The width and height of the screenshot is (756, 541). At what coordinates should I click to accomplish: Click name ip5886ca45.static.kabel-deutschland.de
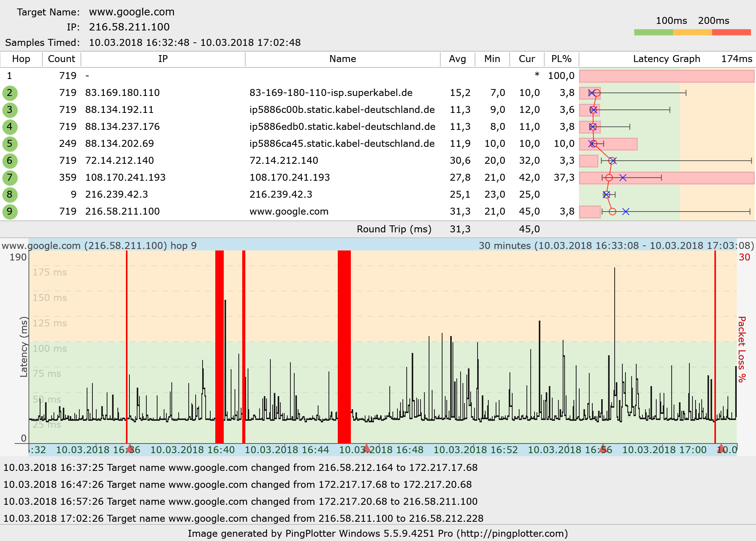342,144
